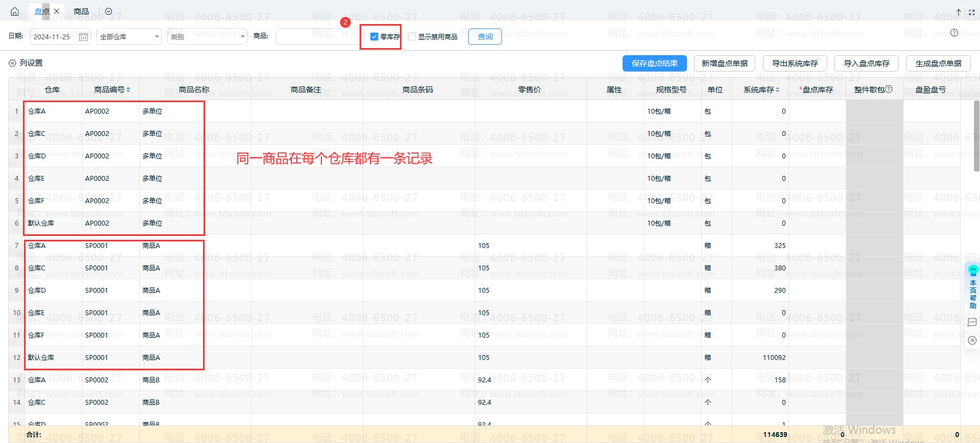This screenshot has height=443, width=980.
Task: Click the vertical scrollbar of the table
Action: 976,137
